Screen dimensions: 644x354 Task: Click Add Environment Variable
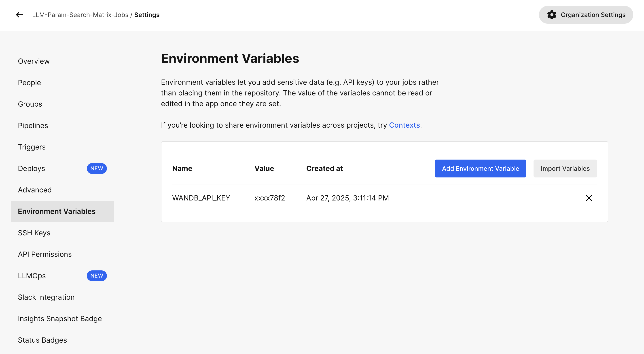pyautogui.click(x=480, y=168)
